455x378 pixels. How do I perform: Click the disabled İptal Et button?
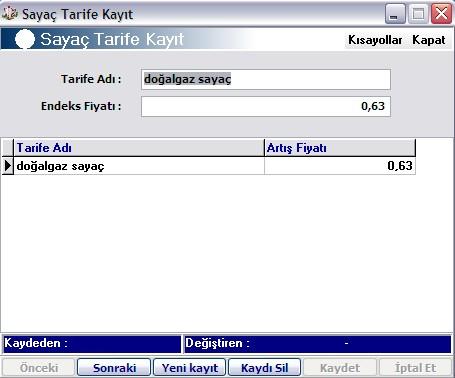tap(415, 368)
